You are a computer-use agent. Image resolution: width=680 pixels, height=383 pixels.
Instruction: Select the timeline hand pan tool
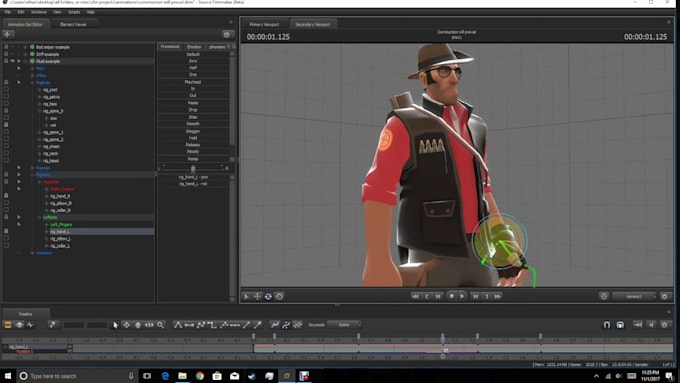click(x=138, y=324)
